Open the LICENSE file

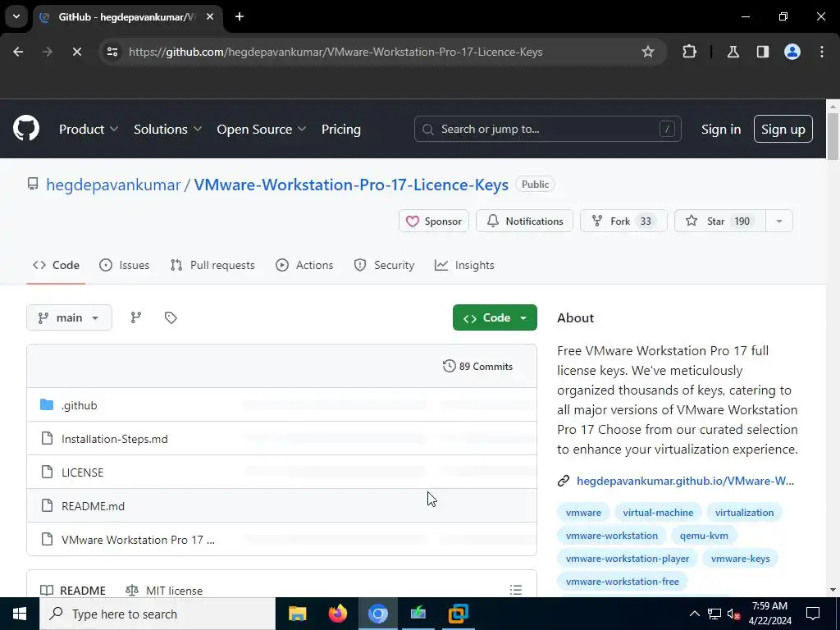pyautogui.click(x=83, y=472)
